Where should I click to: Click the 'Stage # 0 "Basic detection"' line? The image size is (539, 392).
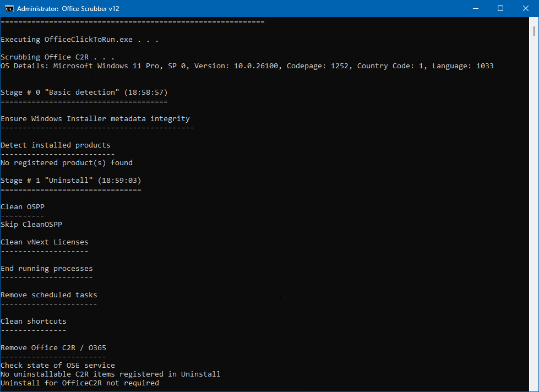[84, 92]
